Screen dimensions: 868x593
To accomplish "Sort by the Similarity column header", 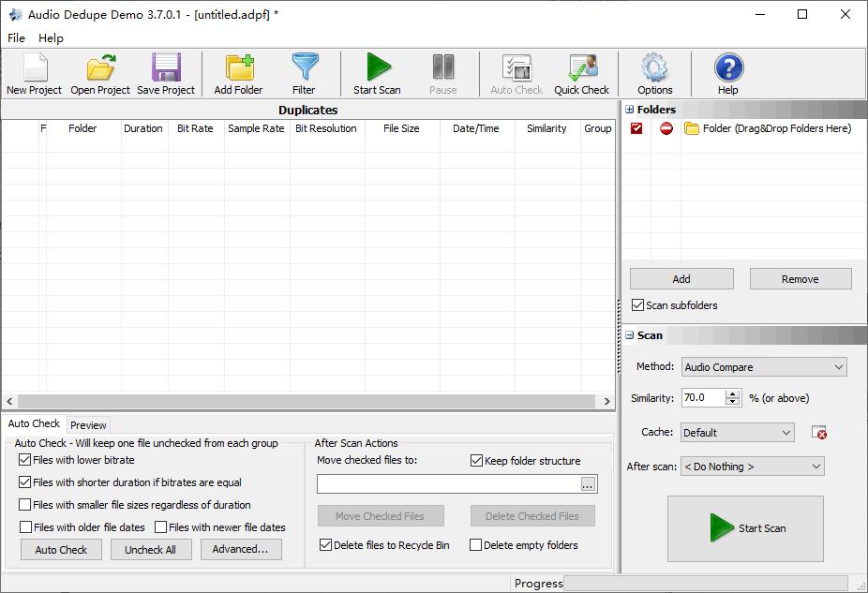I will (x=546, y=128).
